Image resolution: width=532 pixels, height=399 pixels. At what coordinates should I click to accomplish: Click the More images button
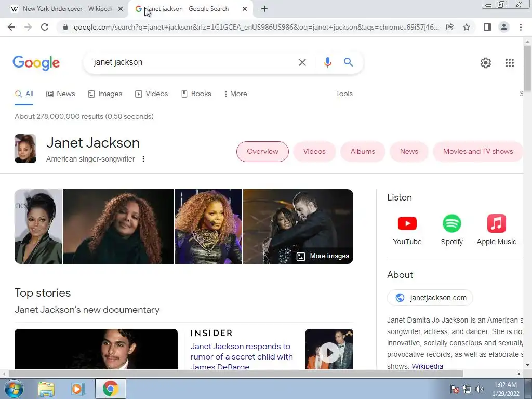tap(323, 256)
